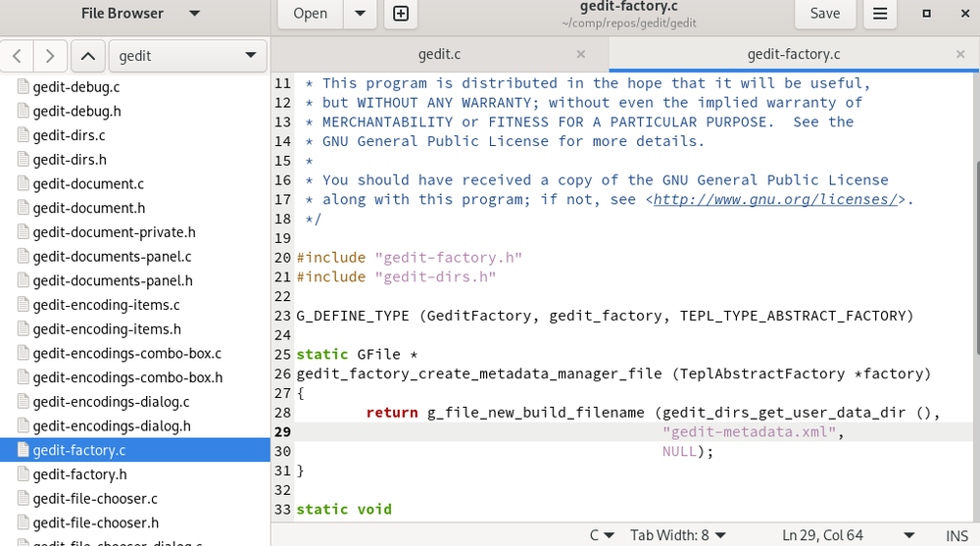The height and width of the screenshot is (546, 980).
Task: Expand the recent files arrow beside Open
Action: 360,13
